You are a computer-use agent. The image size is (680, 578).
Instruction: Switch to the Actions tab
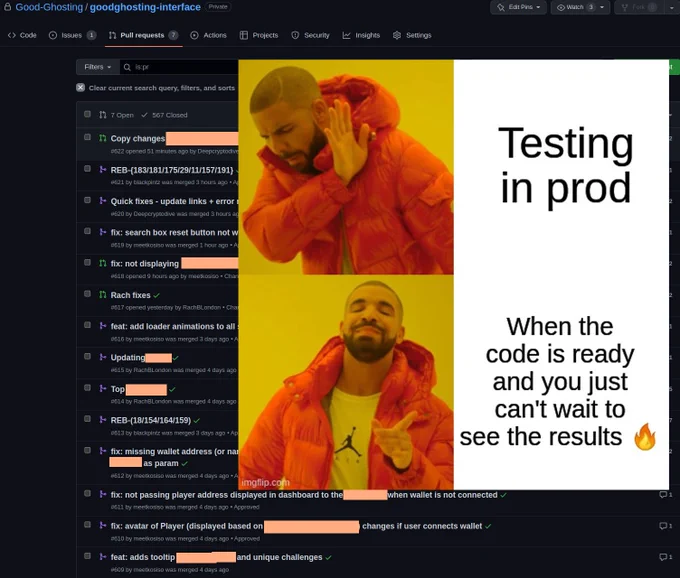209,35
